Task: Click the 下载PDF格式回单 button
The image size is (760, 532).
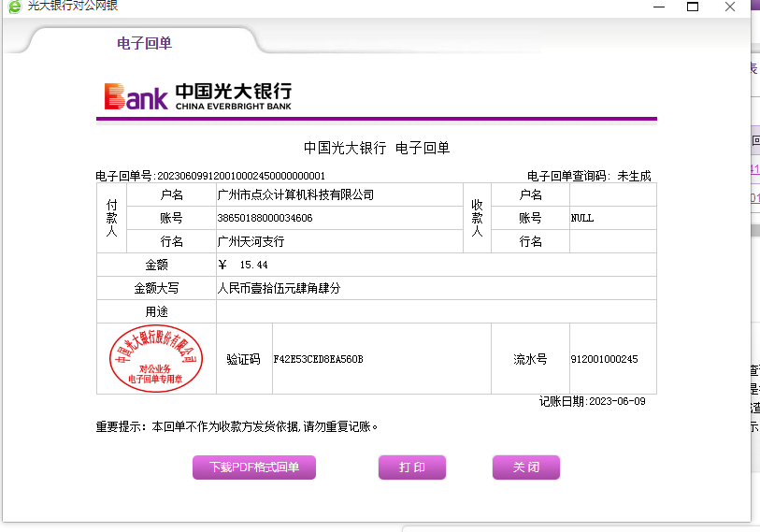Action: pos(254,467)
